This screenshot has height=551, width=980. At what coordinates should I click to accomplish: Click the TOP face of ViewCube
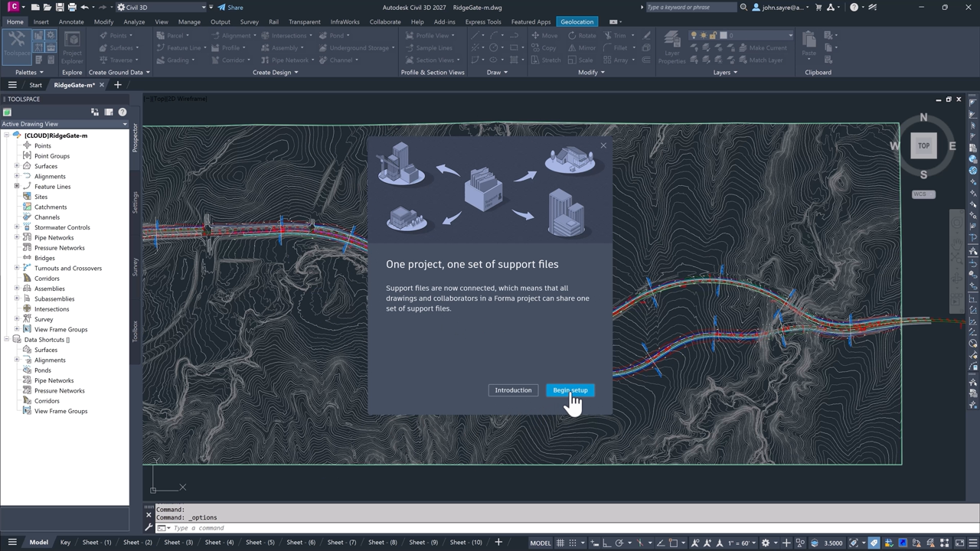(923, 145)
